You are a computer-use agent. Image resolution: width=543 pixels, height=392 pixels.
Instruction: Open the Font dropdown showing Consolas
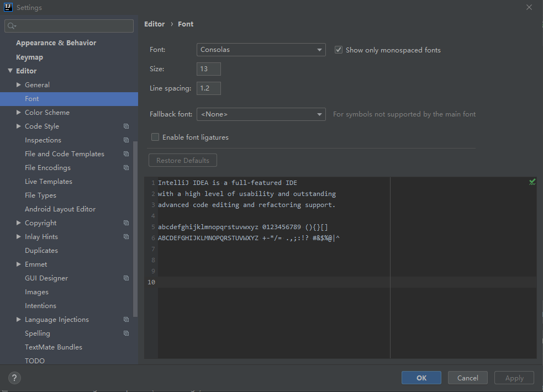coord(261,50)
